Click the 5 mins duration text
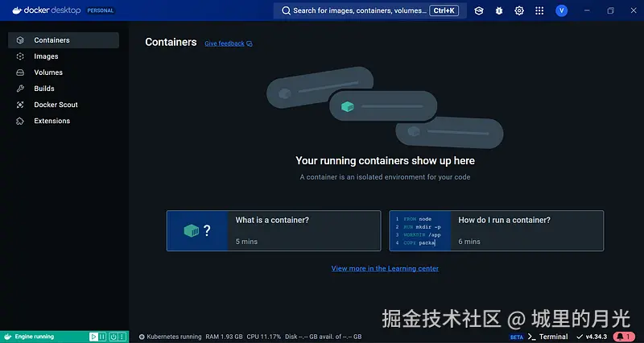 tap(246, 242)
